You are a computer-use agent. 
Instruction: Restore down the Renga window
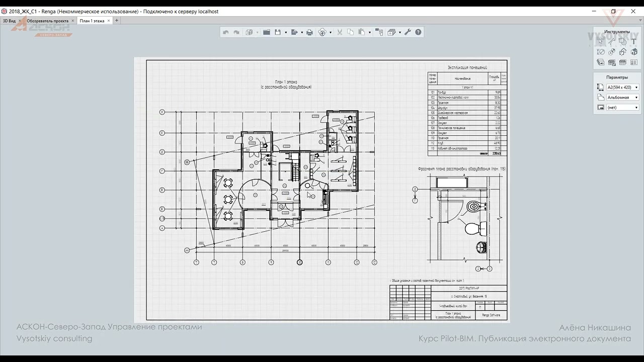[613, 11]
